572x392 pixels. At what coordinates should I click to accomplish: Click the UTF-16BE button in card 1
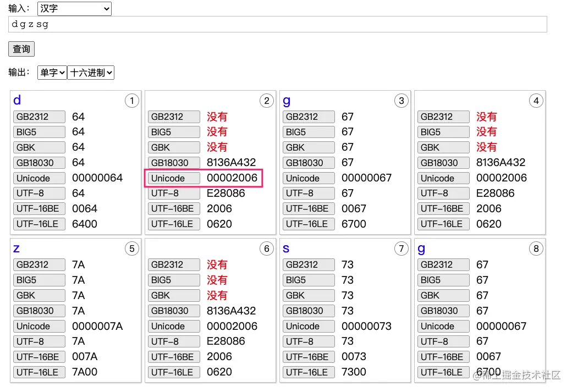click(x=40, y=208)
